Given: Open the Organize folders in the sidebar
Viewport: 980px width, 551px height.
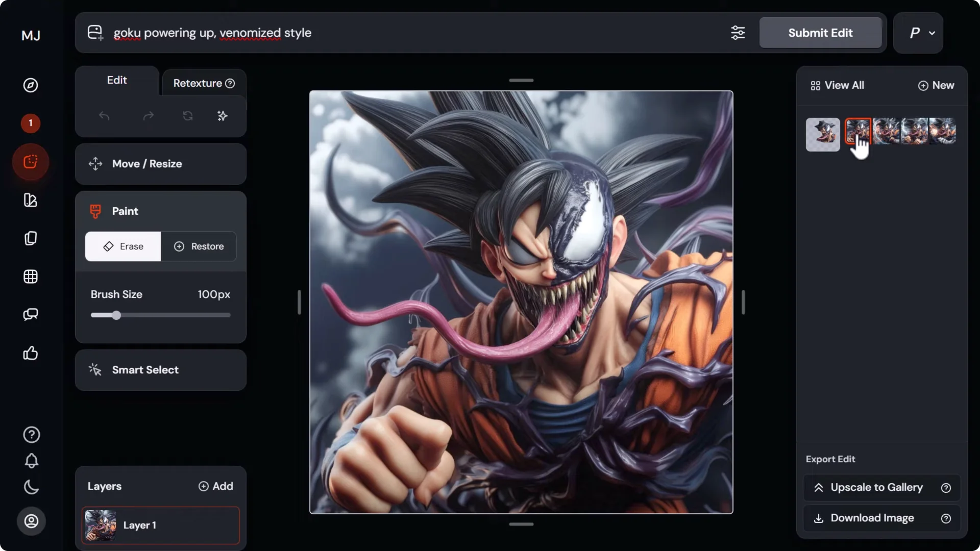Looking at the screenshot, I should tap(31, 238).
